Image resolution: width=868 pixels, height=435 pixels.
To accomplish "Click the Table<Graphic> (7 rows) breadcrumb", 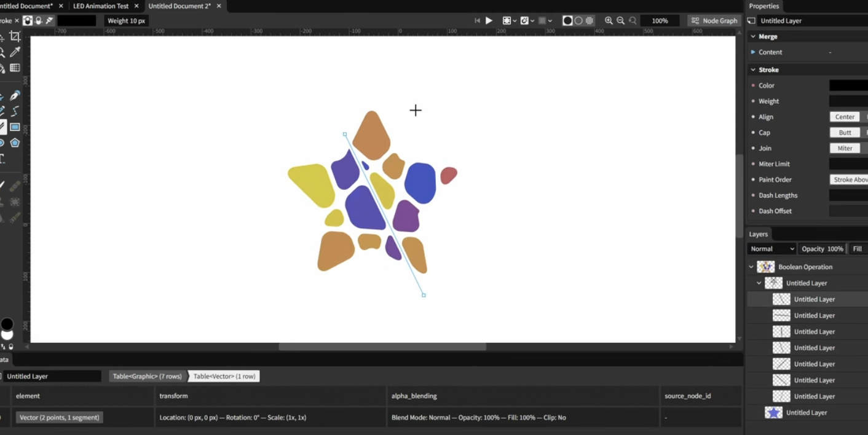I will click(148, 376).
